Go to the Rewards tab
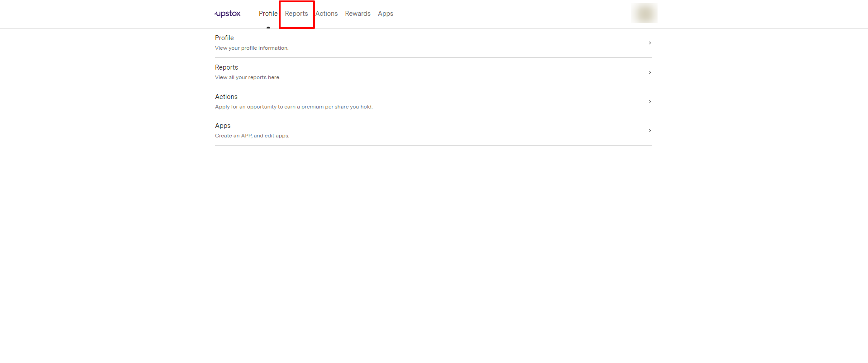The image size is (868, 363). 358,14
